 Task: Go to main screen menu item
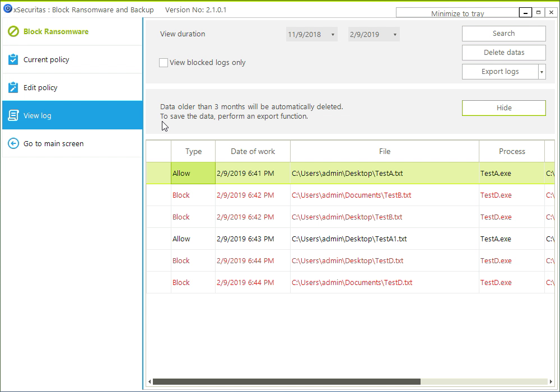click(72, 143)
